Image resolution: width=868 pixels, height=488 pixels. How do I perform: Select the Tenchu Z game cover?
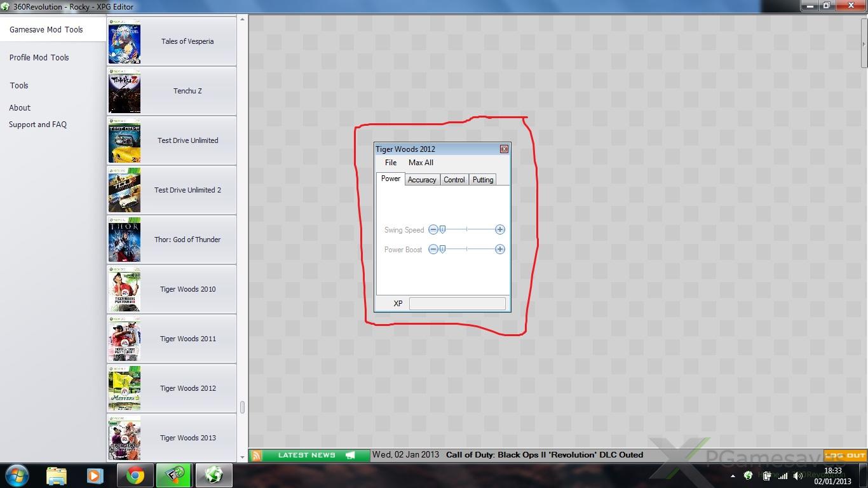[125, 91]
